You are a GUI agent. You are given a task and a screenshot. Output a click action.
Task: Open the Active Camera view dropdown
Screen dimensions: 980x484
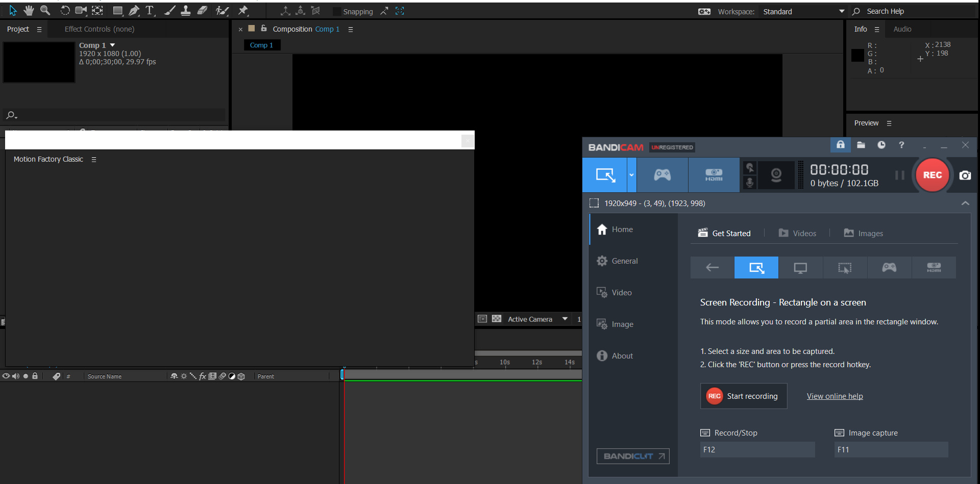537,319
